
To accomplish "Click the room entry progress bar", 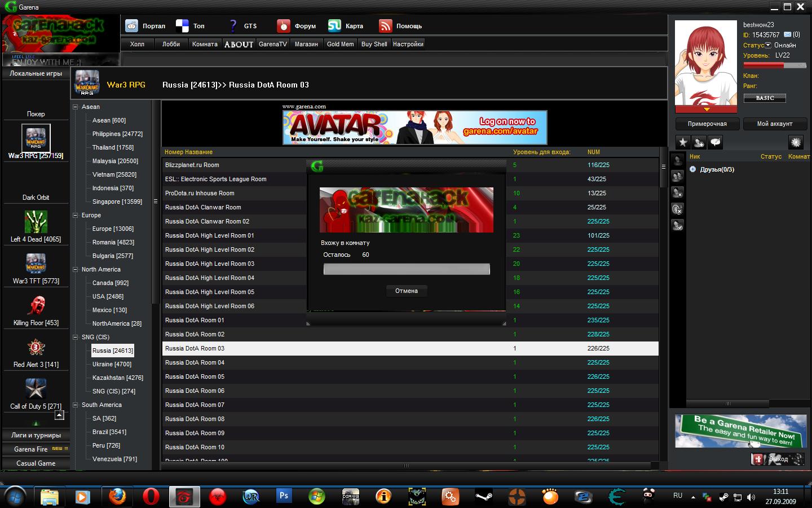I will 407,269.
